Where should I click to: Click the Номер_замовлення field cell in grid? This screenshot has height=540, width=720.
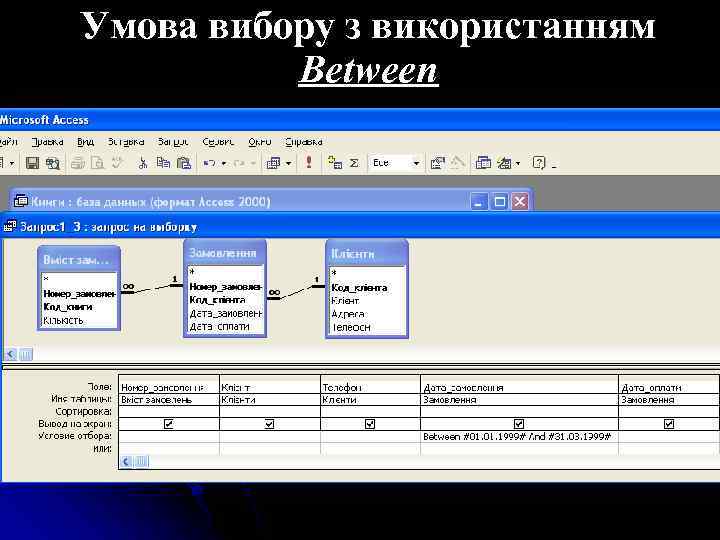[169, 387]
